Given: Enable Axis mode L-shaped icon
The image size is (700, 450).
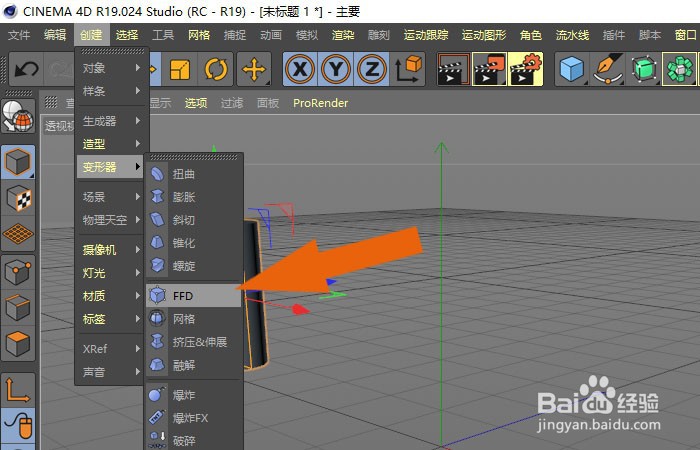Looking at the screenshot, I should (x=18, y=390).
